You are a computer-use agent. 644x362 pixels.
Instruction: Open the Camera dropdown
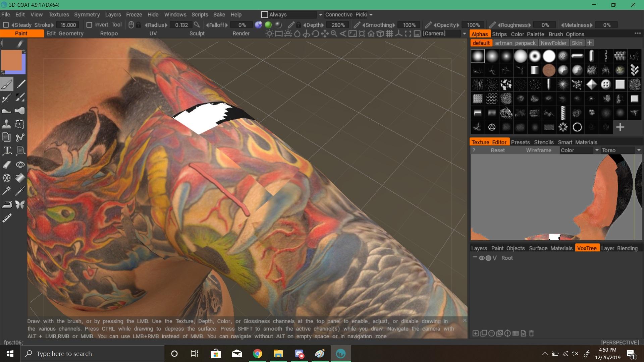coord(465,34)
